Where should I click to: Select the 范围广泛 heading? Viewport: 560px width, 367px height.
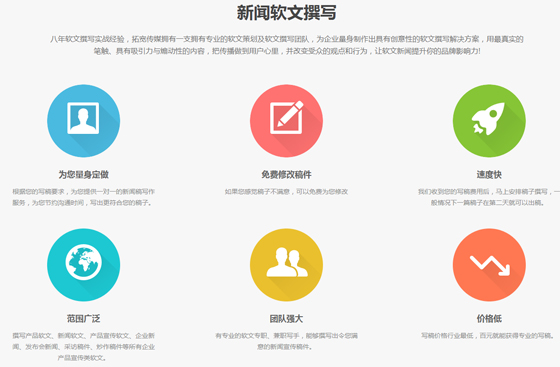coord(84,318)
